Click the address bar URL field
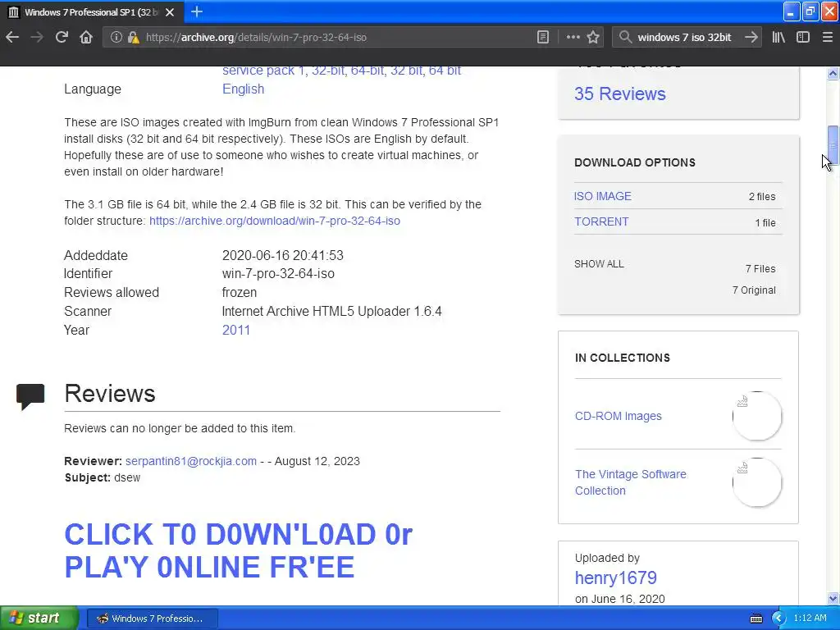 [337, 37]
